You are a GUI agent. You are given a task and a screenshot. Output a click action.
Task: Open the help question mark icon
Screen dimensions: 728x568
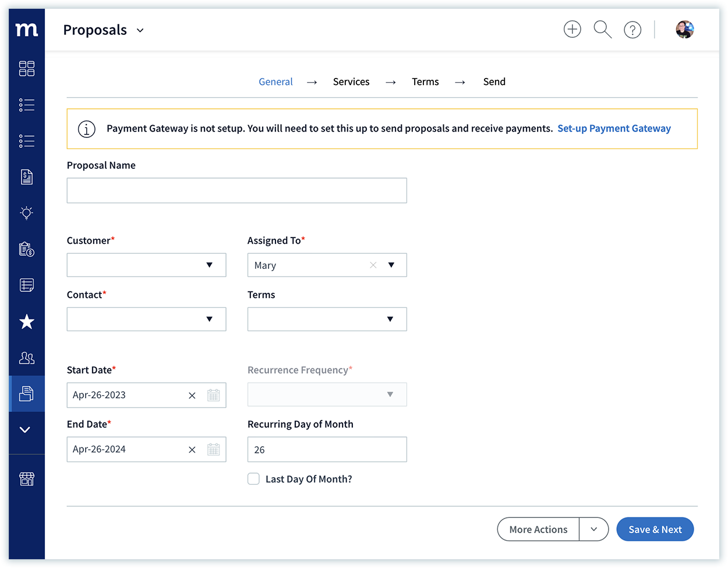point(632,30)
